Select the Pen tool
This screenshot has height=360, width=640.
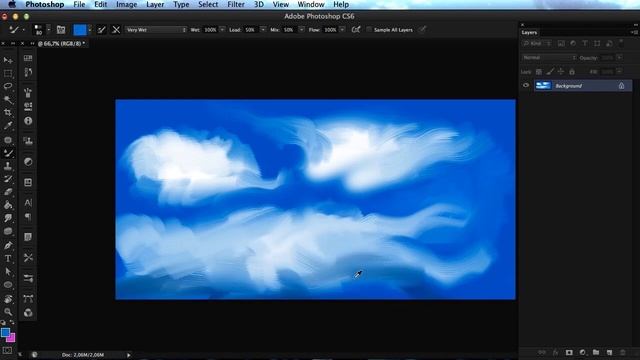[x=8, y=245]
